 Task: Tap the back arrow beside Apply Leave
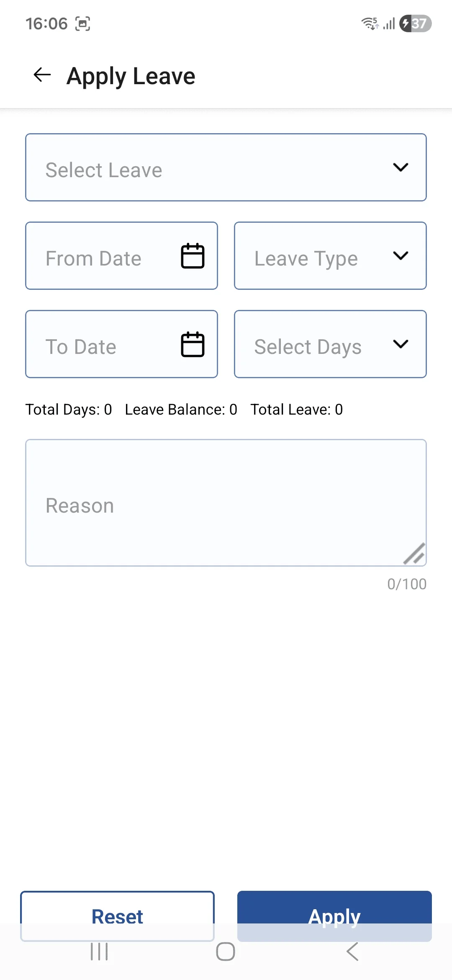point(42,75)
